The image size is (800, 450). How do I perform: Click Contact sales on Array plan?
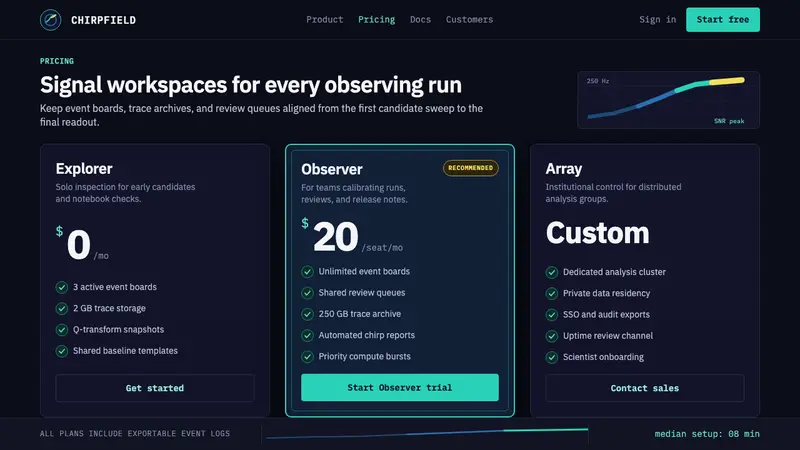click(644, 388)
